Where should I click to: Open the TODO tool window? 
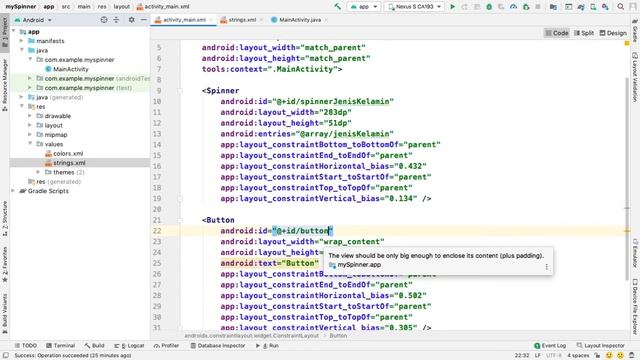pyautogui.click(x=26, y=346)
